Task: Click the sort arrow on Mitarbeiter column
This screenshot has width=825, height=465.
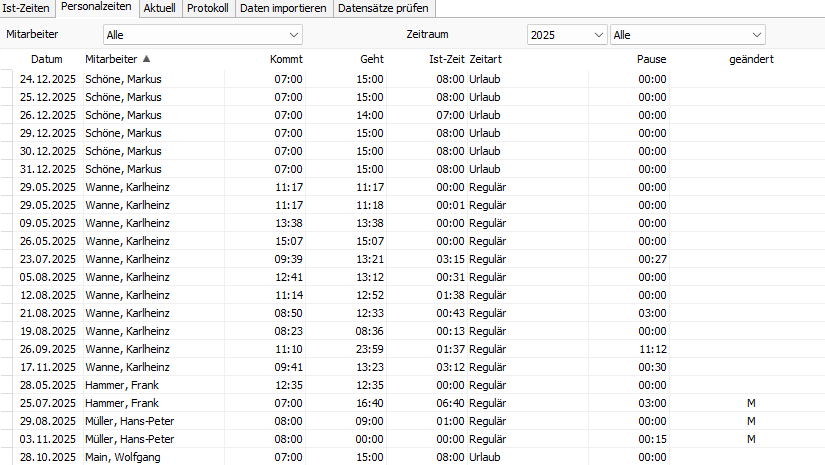Action: point(147,59)
